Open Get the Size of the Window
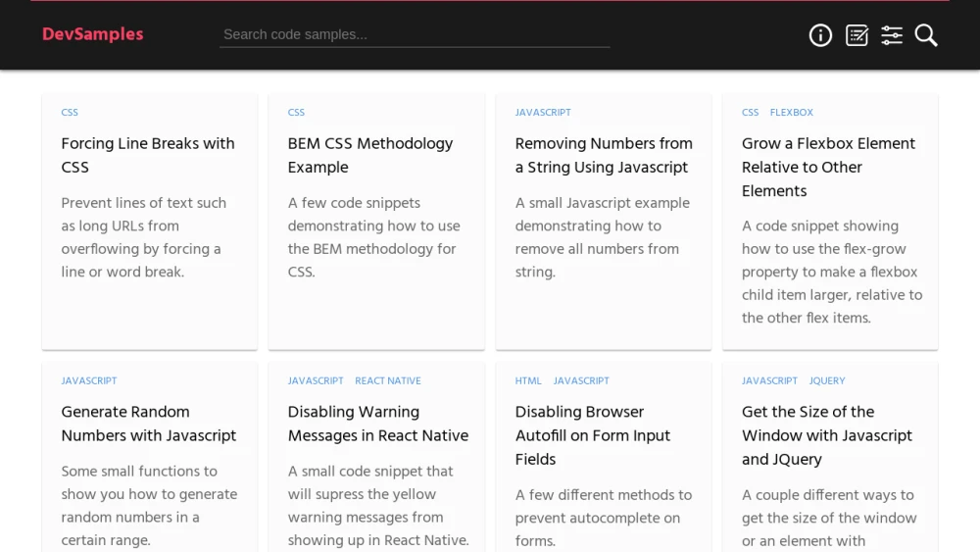This screenshot has width=980, height=552. point(827,435)
